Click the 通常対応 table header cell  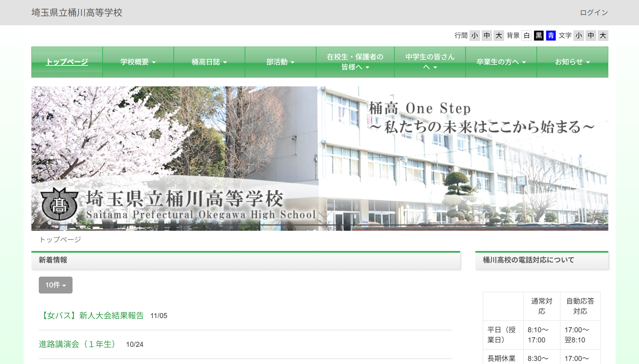tap(542, 306)
